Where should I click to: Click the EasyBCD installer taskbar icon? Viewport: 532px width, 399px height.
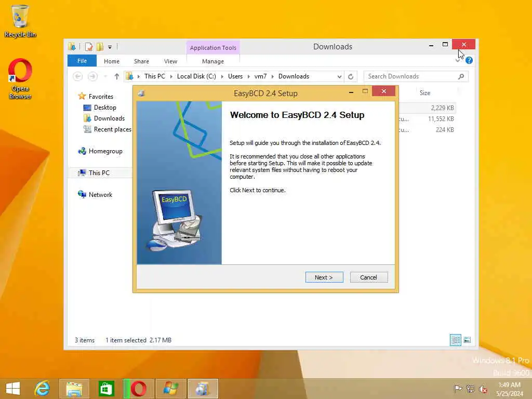tap(203, 389)
